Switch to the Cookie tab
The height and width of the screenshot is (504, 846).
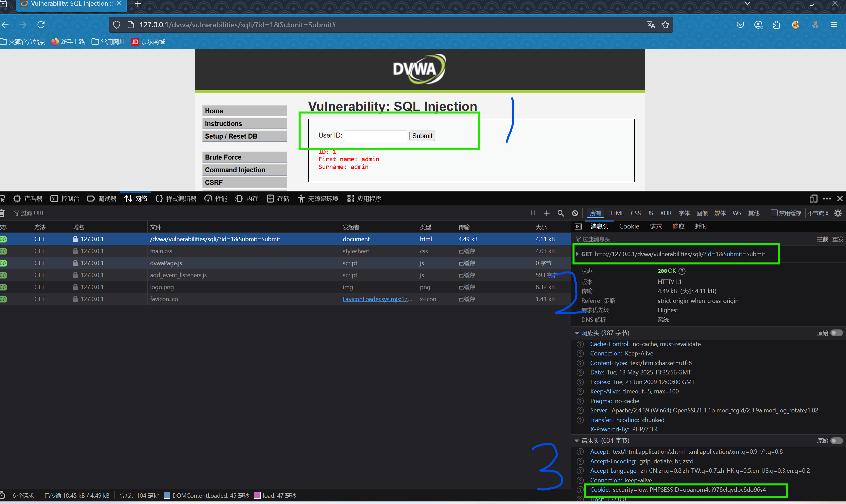coord(629,227)
